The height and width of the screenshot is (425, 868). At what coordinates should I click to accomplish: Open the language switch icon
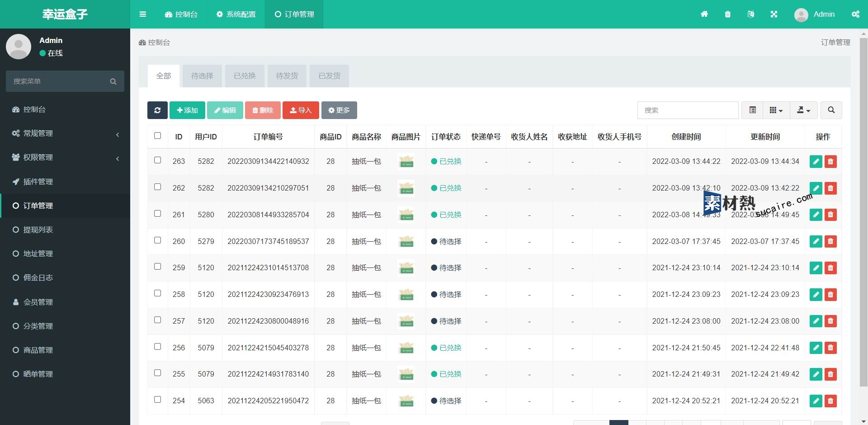[750, 14]
